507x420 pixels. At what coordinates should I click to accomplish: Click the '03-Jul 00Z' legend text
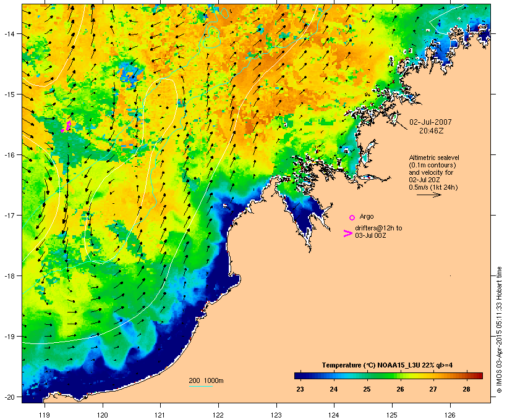pyautogui.click(x=370, y=235)
